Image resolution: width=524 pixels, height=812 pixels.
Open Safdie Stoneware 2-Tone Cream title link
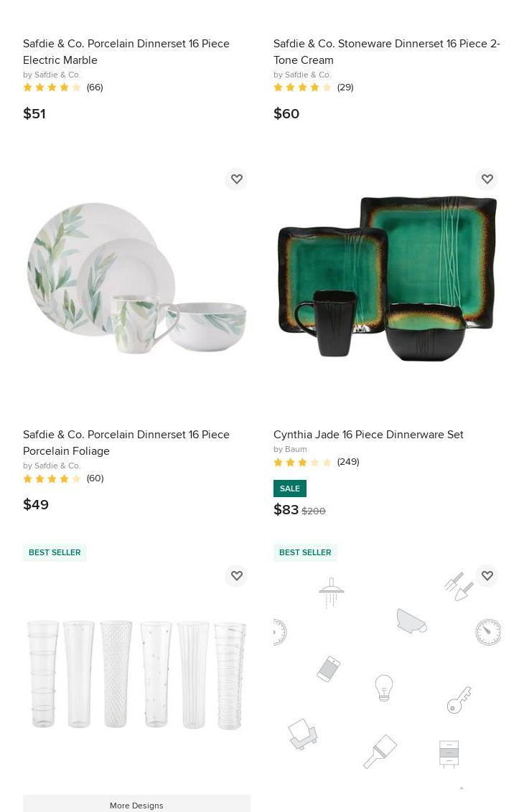point(387,52)
